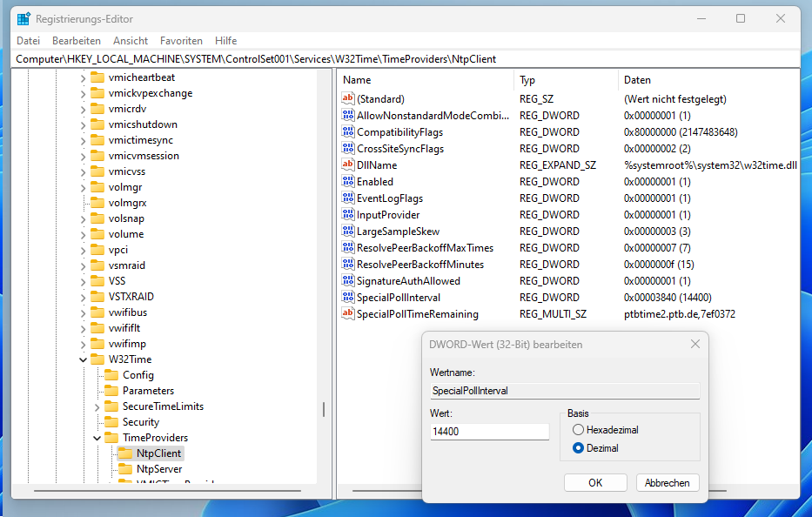Click the ResolvePeerBackoffMinutes DWORD icon
The height and width of the screenshot is (517, 812).
[x=348, y=264]
